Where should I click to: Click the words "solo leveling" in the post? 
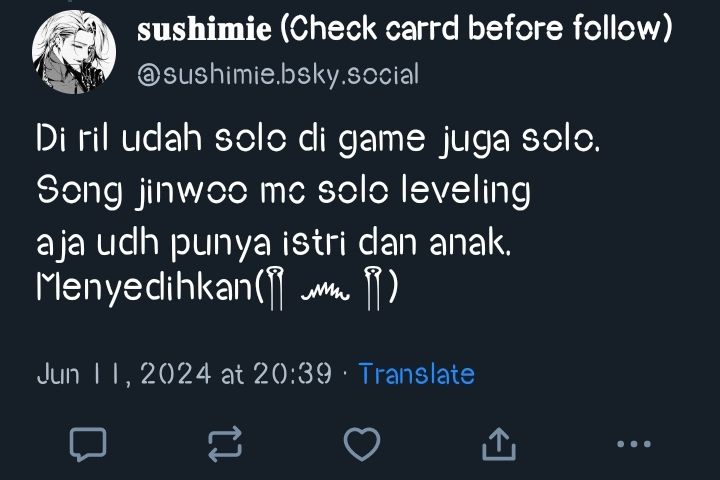click(x=424, y=190)
